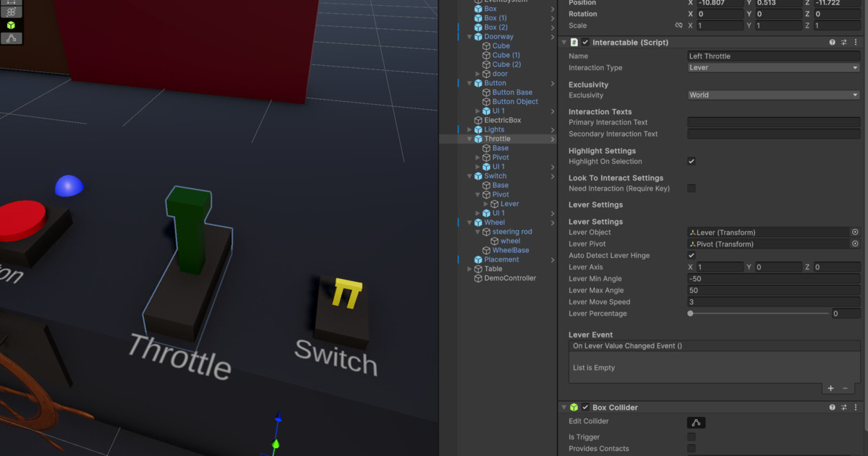Open the three-dot menu on Box Collider
Image resolution: width=868 pixels, height=456 pixels.
click(856, 407)
